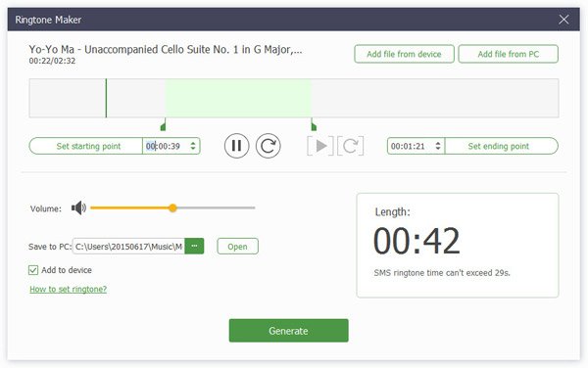This screenshot has height=368, width=588.
Task: Play the selected segment bracket-play icon
Action: pyautogui.click(x=320, y=146)
